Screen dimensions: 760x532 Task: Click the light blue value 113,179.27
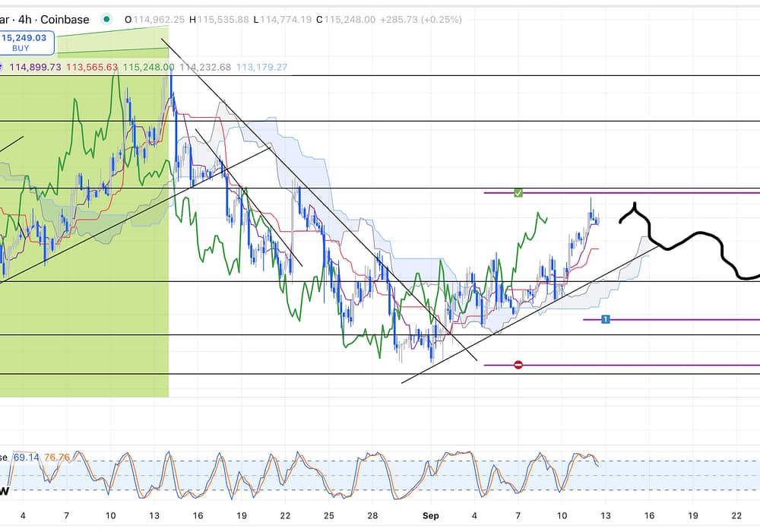262,68
